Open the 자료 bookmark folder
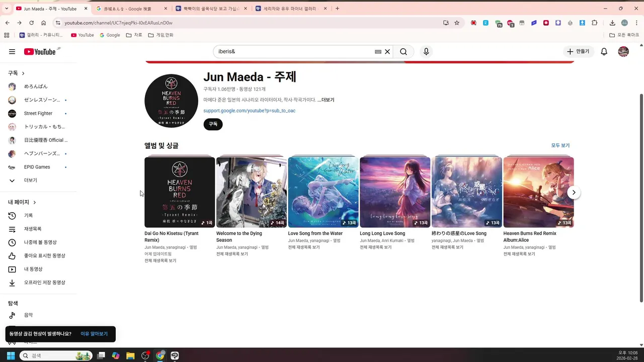The height and width of the screenshot is (362, 644). 134,35
